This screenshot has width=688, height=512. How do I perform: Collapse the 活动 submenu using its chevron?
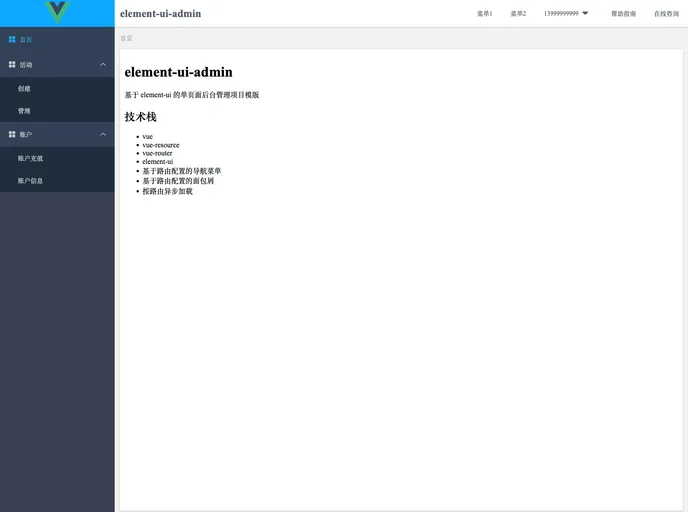pos(103,64)
